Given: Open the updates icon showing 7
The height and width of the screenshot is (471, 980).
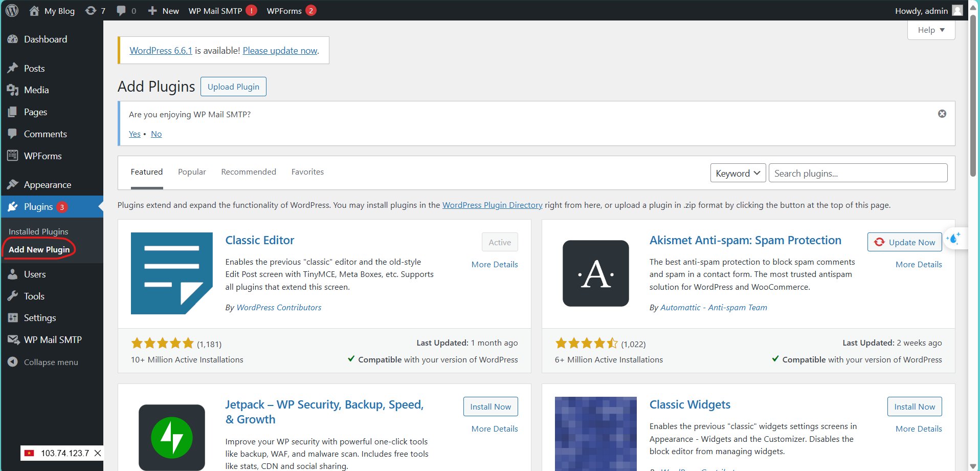Looking at the screenshot, I should pyautogui.click(x=95, y=11).
